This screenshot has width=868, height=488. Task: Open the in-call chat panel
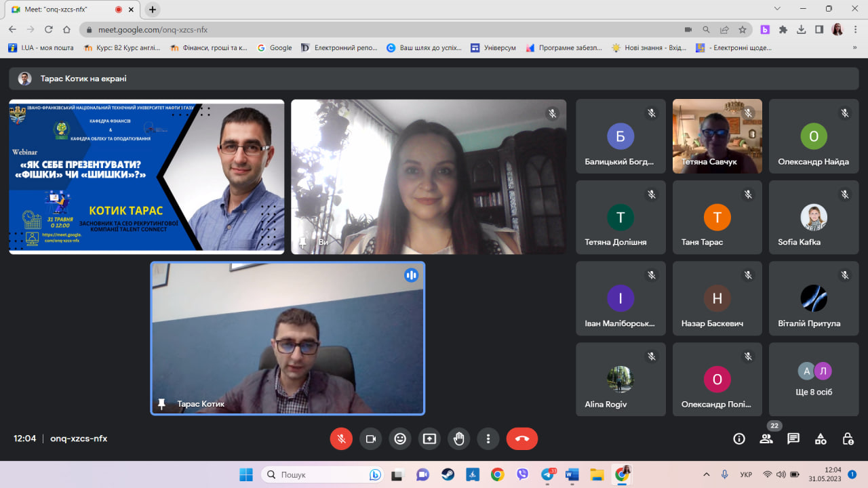tap(793, 439)
